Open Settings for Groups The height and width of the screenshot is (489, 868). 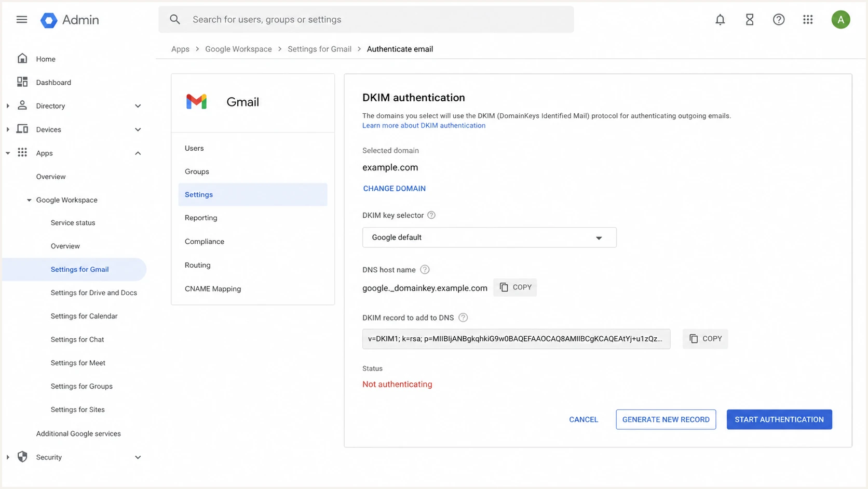(82, 386)
